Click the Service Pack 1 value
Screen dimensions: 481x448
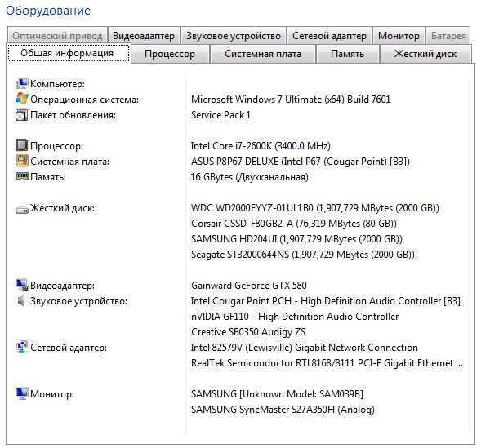pos(220,115)
